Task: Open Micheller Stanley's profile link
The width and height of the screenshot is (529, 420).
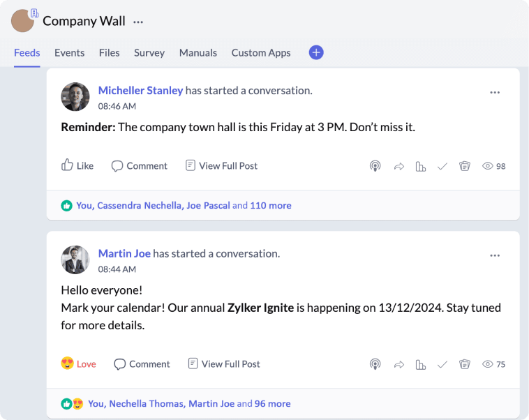Action: click(x=140, y=90)
